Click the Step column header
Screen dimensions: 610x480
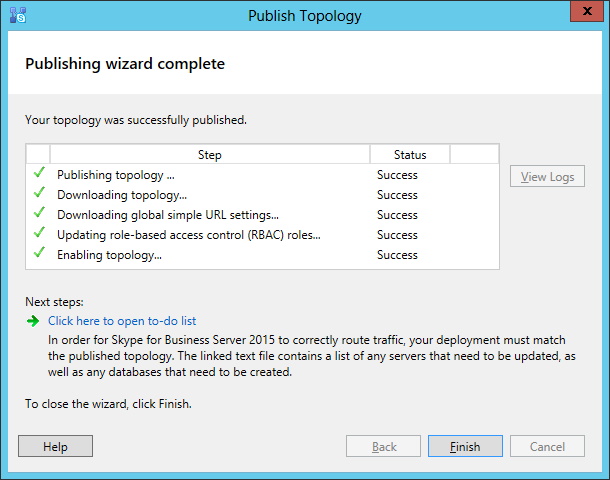coord(210,154)
